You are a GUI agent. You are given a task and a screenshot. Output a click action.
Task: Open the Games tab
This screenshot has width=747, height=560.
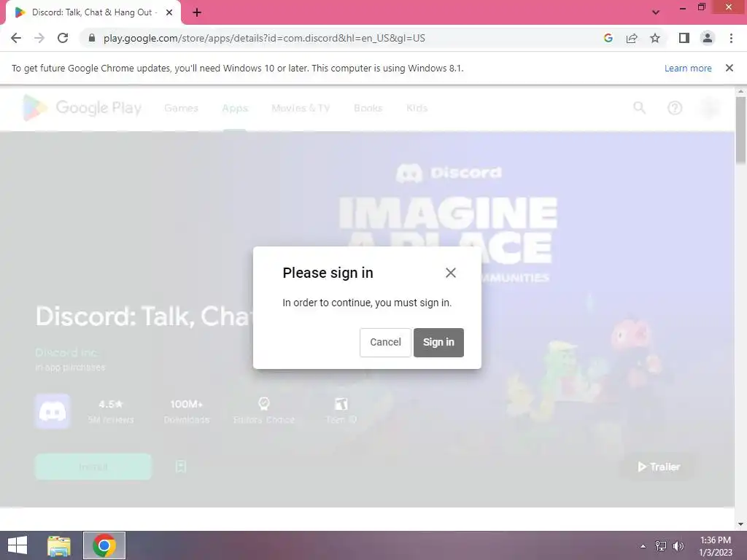(181, 108)
